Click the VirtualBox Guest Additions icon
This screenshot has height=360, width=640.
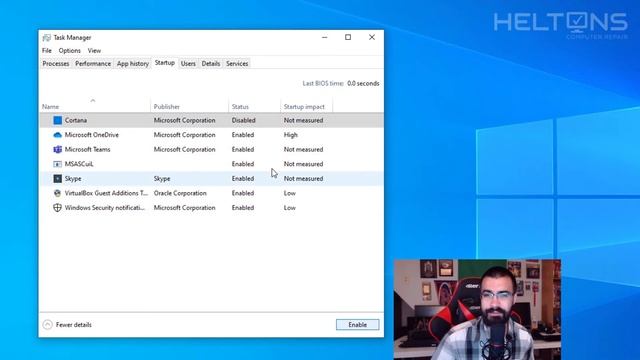click(58, 193)
